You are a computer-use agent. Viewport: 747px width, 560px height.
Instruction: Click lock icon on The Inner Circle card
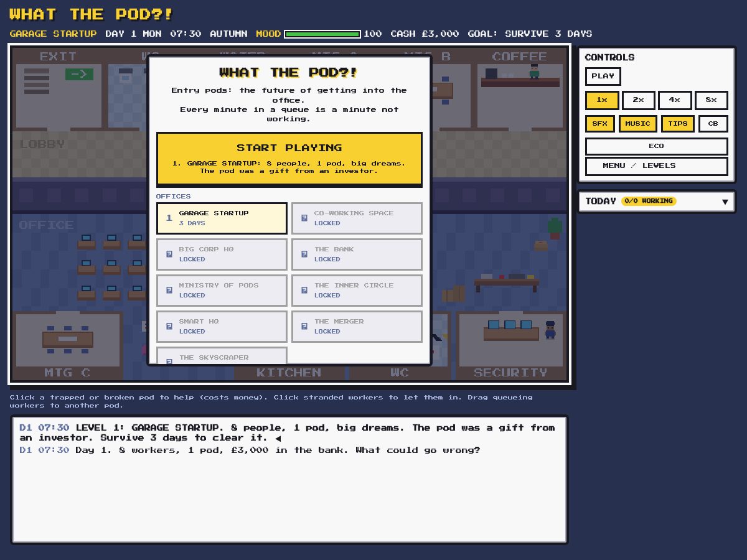point(304,291)
